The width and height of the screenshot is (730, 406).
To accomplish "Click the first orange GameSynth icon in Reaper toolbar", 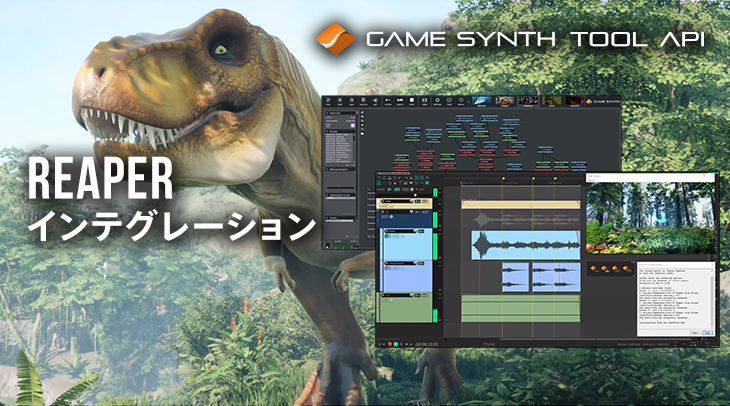I will (593, 268).
